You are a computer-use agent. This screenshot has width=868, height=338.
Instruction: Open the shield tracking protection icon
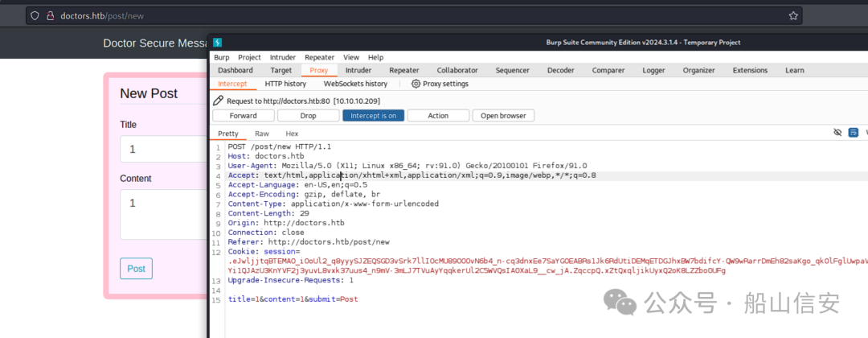tap(35, 15)
